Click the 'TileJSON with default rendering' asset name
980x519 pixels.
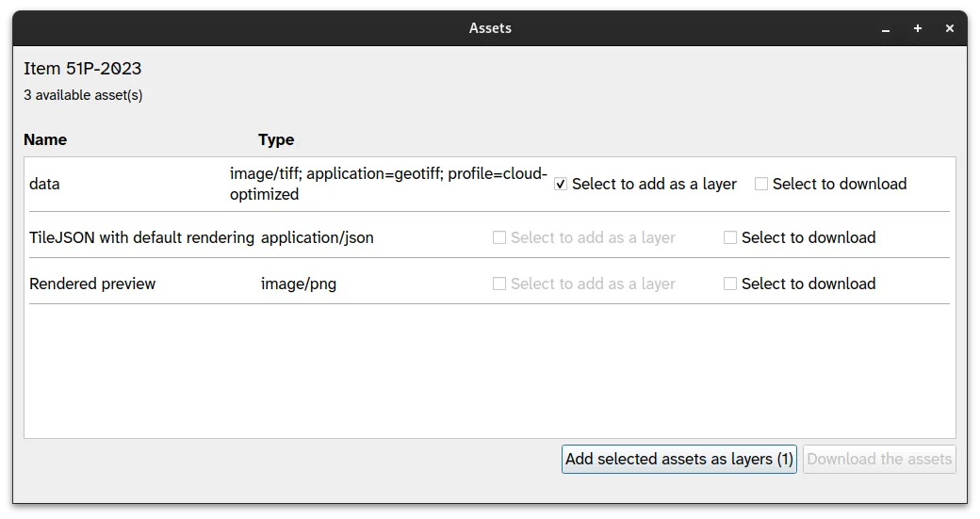[x=141, y=238]
